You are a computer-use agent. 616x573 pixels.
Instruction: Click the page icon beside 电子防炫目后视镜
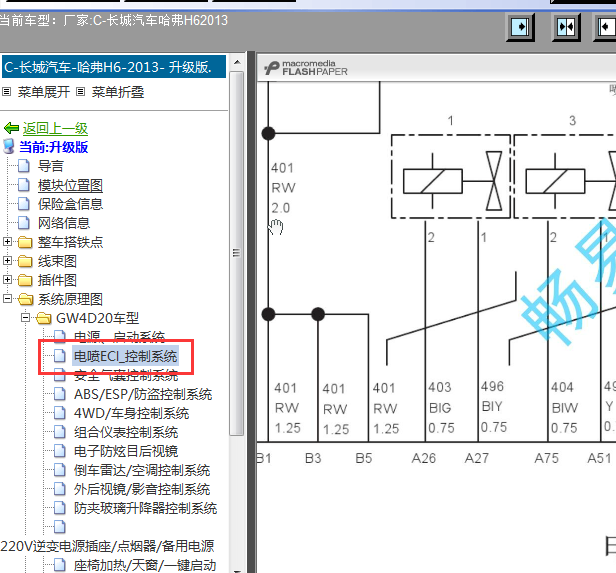click(x=60, y=451)
